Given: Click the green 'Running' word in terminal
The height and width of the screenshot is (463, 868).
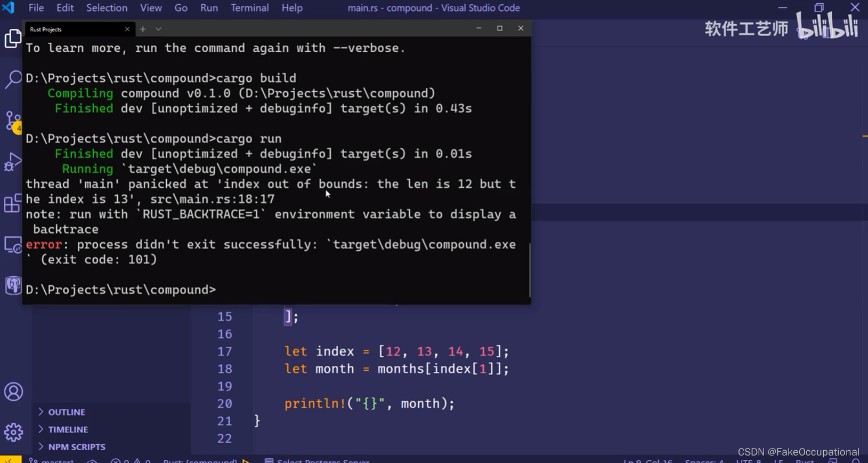Looking at the screenshot, I should click(88, 169).
